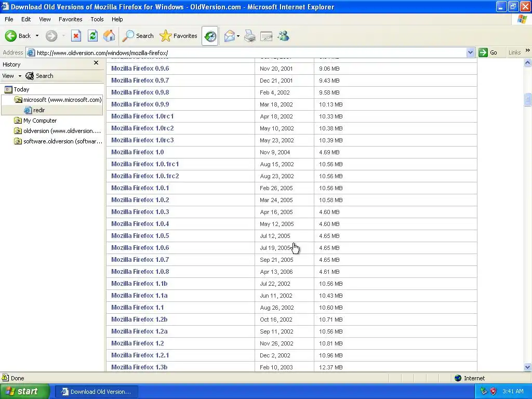Click the page scrollbar up arrow
532x399 pixels.
click(x=527, y=63)
